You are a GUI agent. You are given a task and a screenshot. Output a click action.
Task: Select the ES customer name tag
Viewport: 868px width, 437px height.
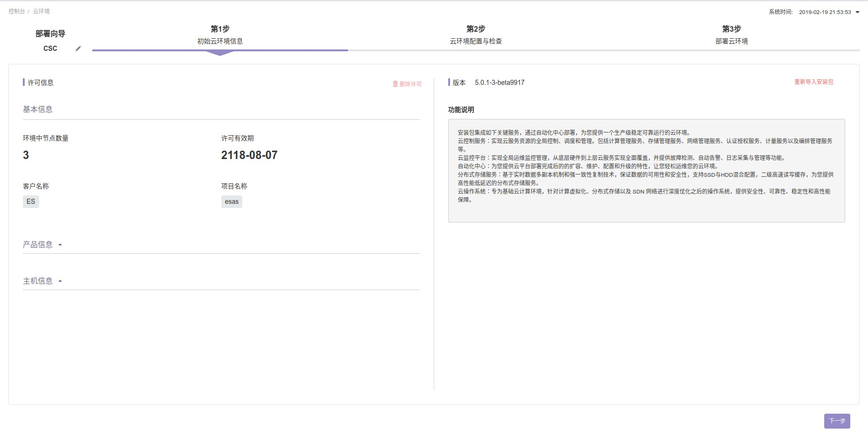(x=31, y=201)
